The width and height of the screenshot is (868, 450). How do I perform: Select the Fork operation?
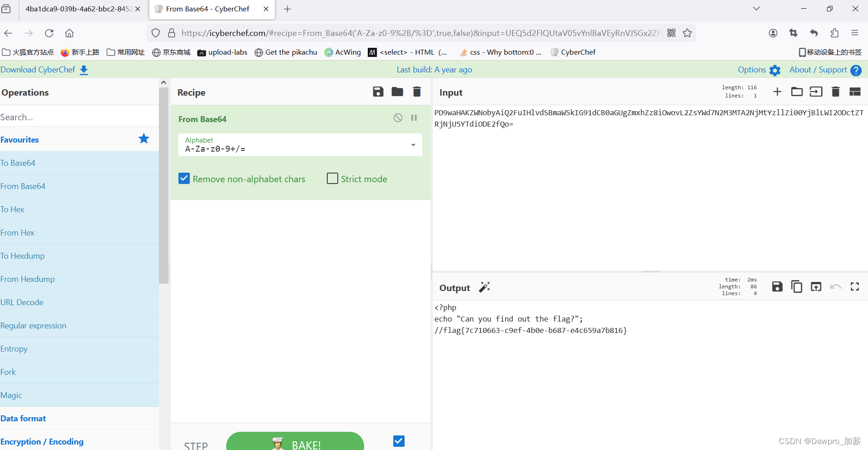79,372
